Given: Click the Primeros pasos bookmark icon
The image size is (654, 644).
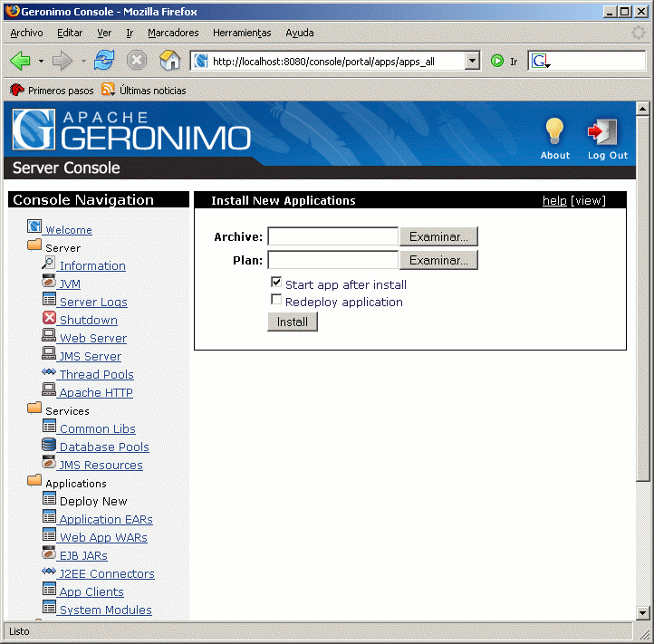Looking at the screenshot, I should (x=17, y=90).
